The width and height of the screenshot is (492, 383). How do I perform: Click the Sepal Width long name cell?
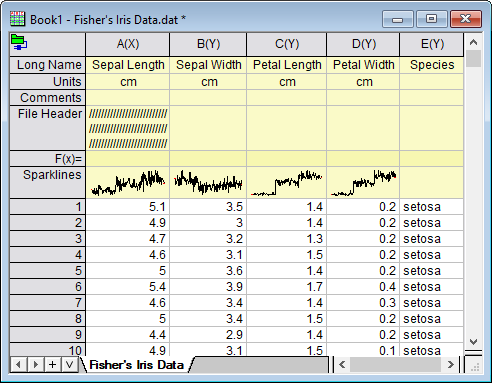pyautogui.click(x=208, y=65)
